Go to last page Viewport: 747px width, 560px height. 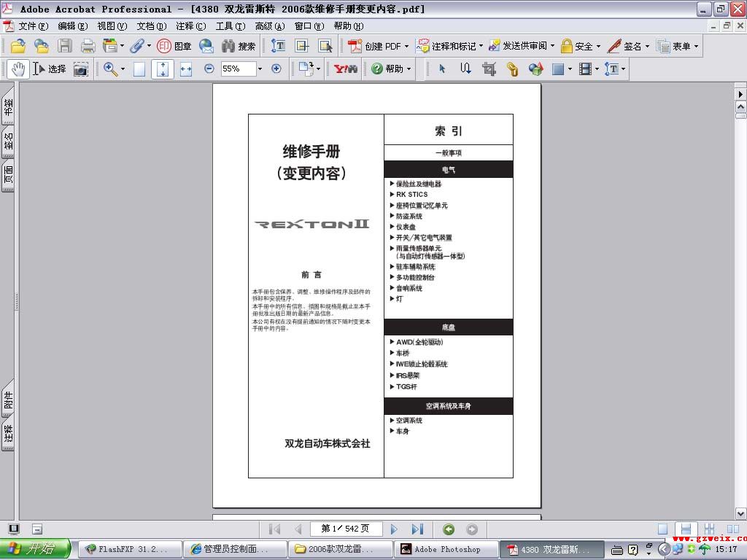point(418,529)
